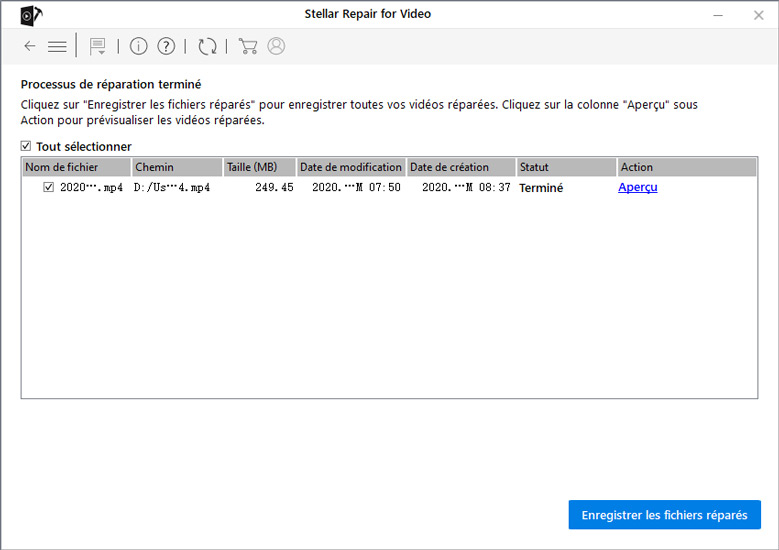Click the Statut column header
This screenshot has width=779, height=550.
566,167
